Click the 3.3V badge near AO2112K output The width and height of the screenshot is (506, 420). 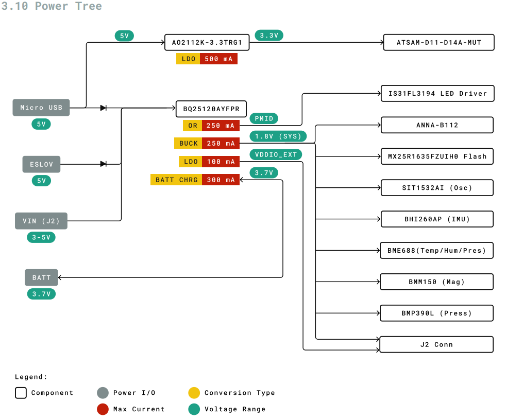point(269,35)
